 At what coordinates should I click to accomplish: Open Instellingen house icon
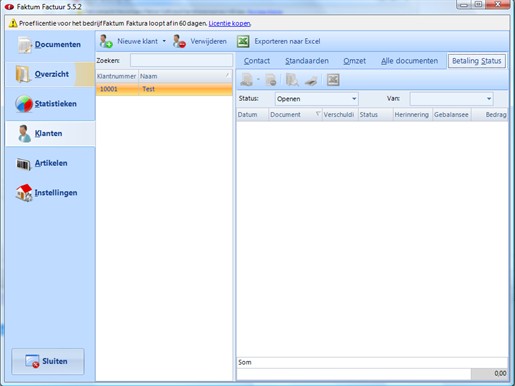pos(24,193)
